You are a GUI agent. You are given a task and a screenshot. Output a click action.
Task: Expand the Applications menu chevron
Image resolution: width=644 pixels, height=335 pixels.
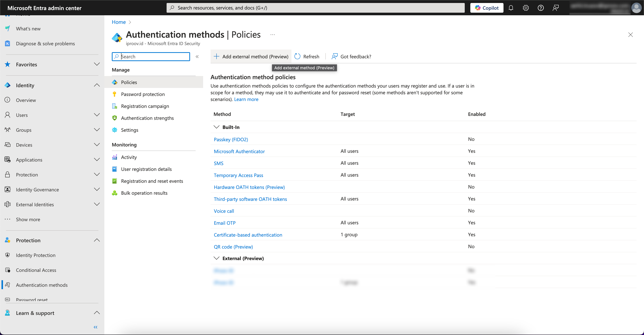97,159
